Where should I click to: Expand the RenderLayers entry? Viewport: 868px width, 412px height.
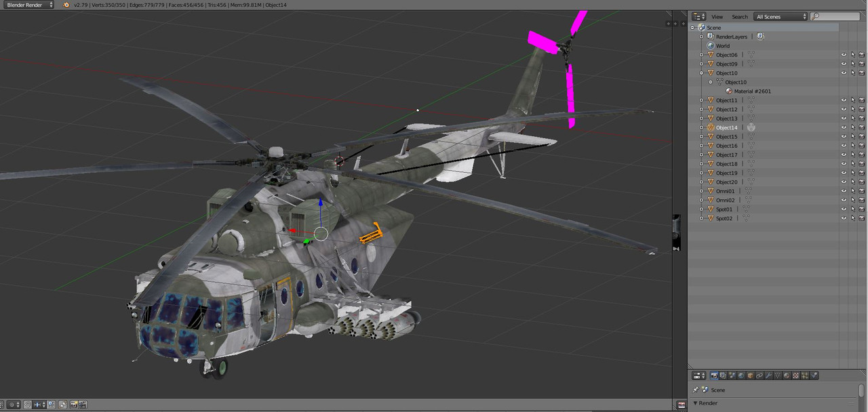pyautogui.click(x=702, y=37)
